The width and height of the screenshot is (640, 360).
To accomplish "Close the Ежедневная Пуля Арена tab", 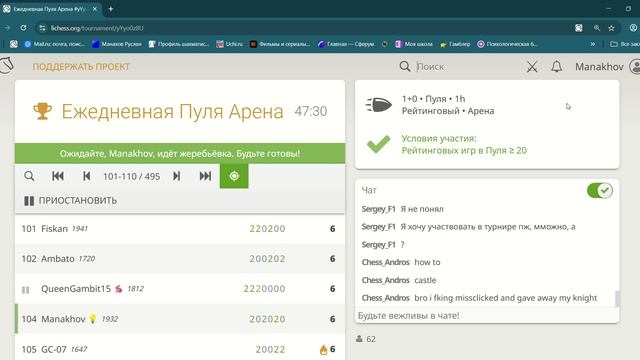I will pos(95,9).
